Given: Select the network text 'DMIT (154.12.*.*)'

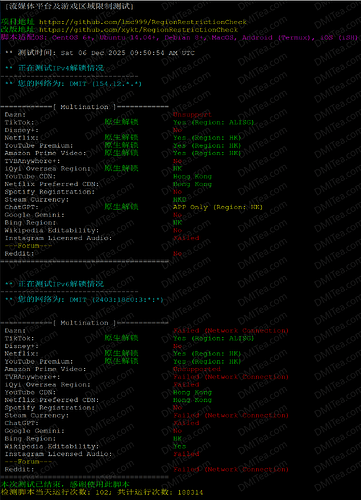Looking at the screenshot, I should 105,84.
